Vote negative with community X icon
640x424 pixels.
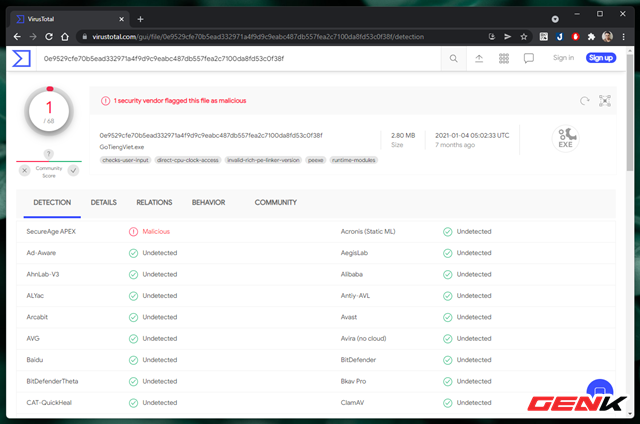pos(24,170)
